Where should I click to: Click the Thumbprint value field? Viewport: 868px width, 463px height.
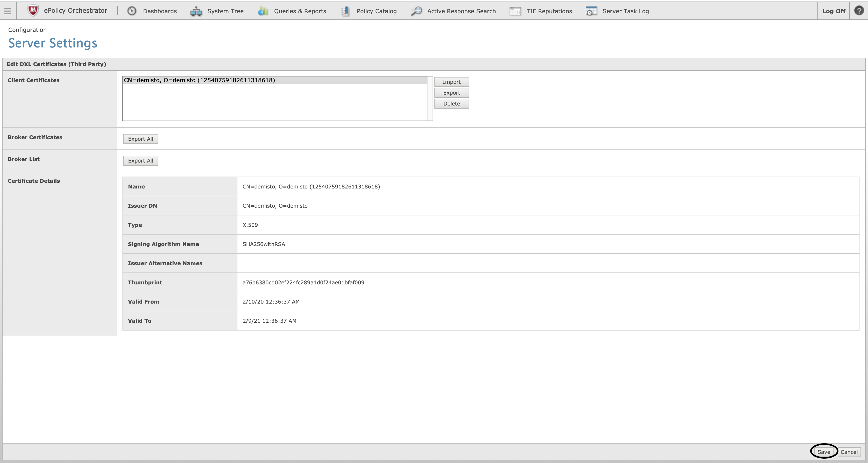304,282
